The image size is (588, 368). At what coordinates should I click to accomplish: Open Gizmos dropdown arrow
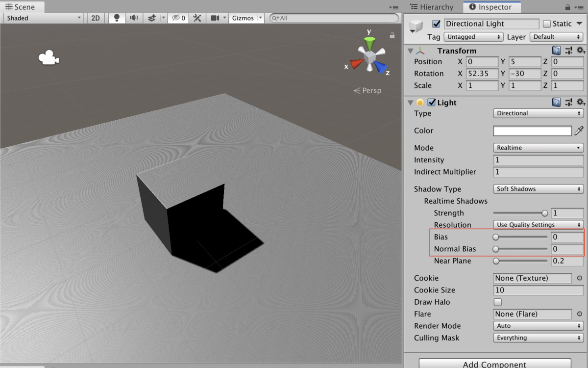pyautogui.click(x=261, y=18)
